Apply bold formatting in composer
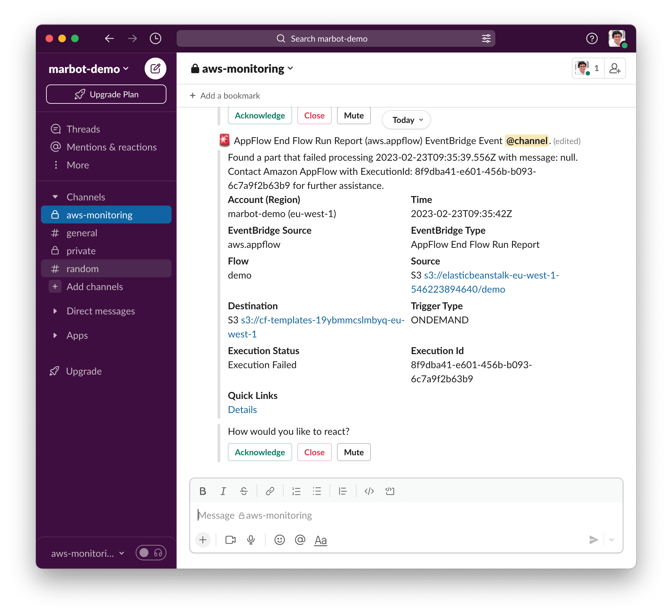Image resolution: width=672 pixels, height=616 pixels. 203,491
